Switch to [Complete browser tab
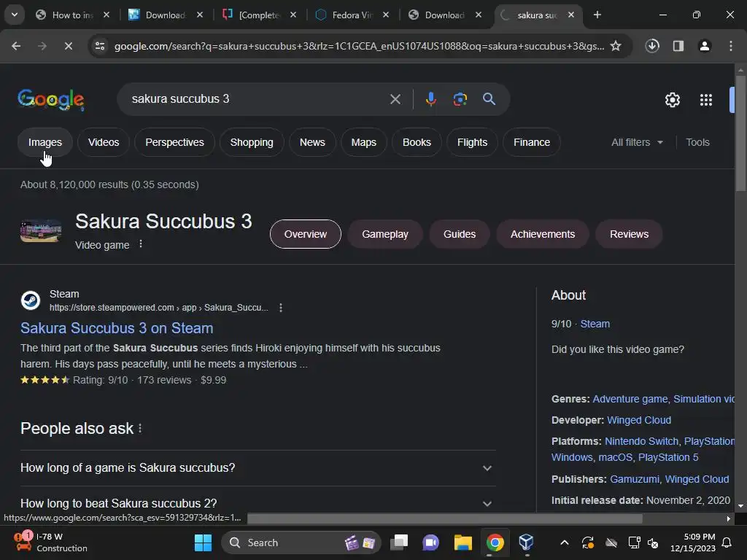This screenshot has width=747, height=560. (260, 15)
